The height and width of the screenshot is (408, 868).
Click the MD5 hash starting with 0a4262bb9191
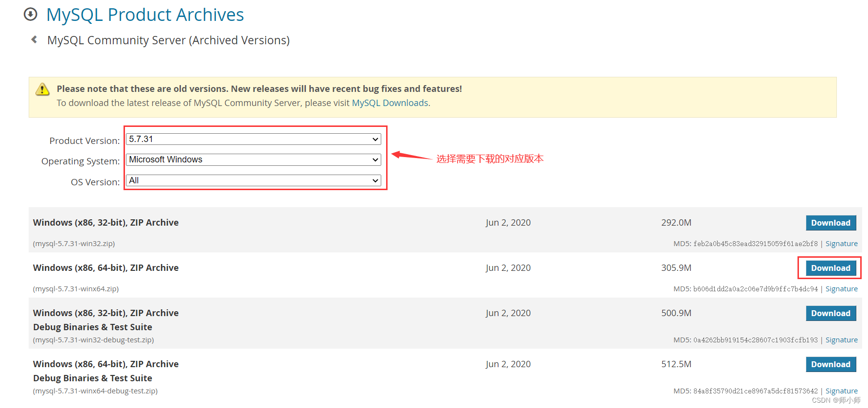(756, 340)
